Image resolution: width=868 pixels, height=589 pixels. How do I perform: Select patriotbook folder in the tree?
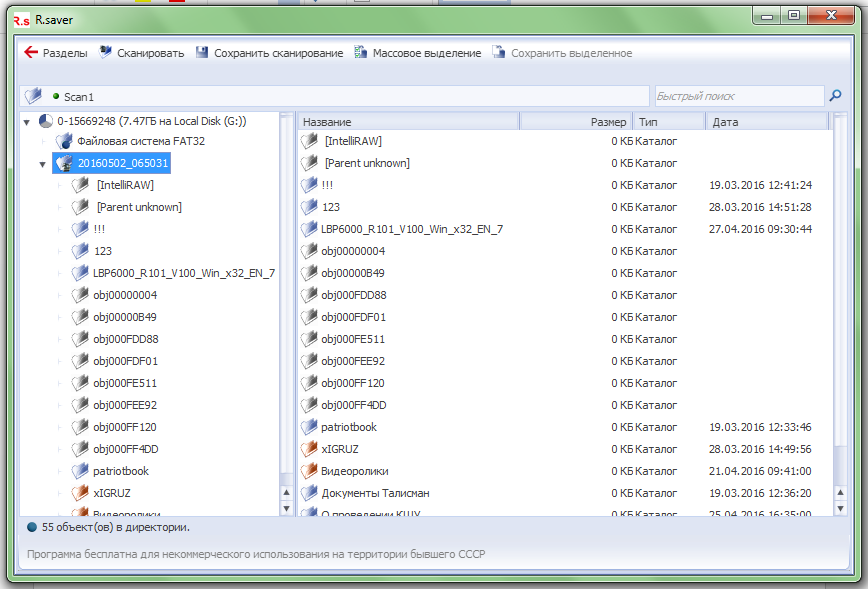(121, 471)
